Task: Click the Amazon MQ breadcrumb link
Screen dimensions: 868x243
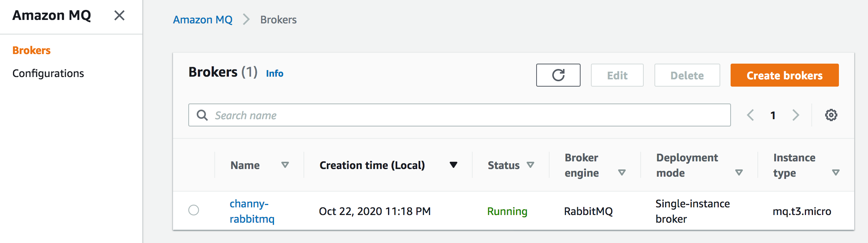Action: (202, 20)
